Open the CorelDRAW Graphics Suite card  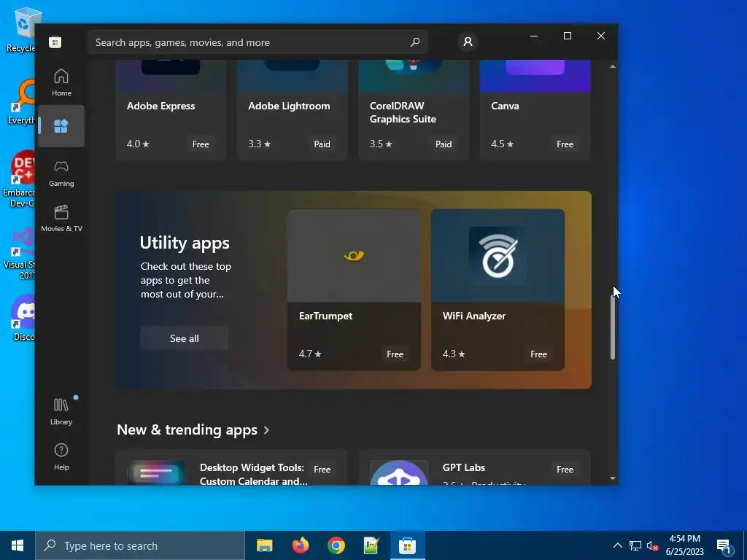pos(414,111)
